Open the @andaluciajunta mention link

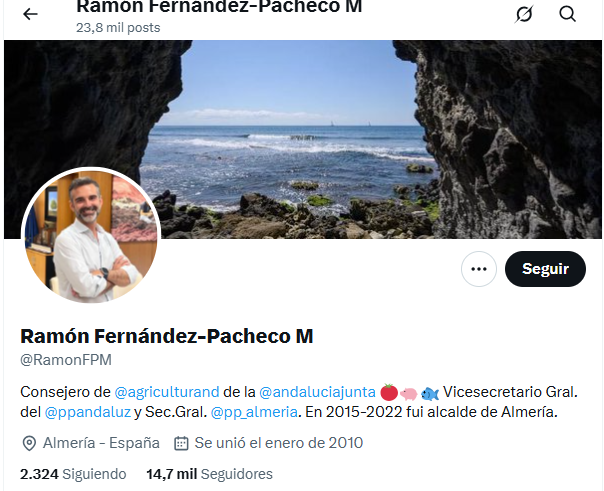click(317, 392)
